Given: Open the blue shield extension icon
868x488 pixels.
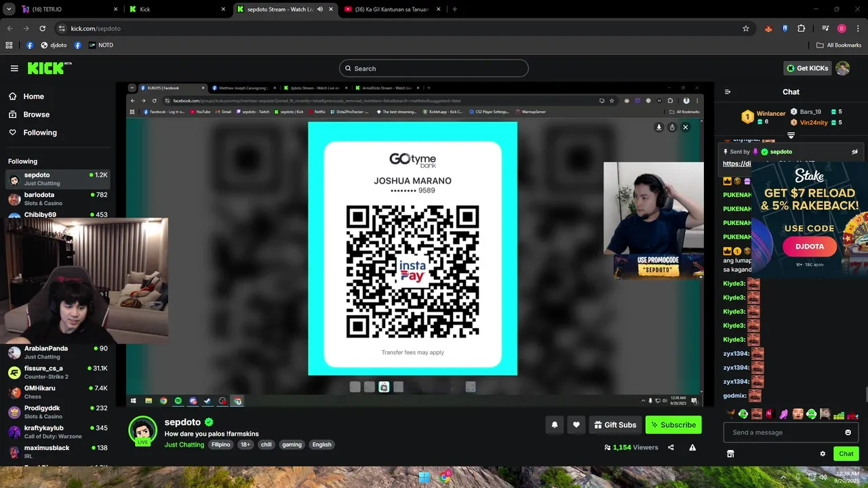Looking at the screenshot, I should click(785, 28).
